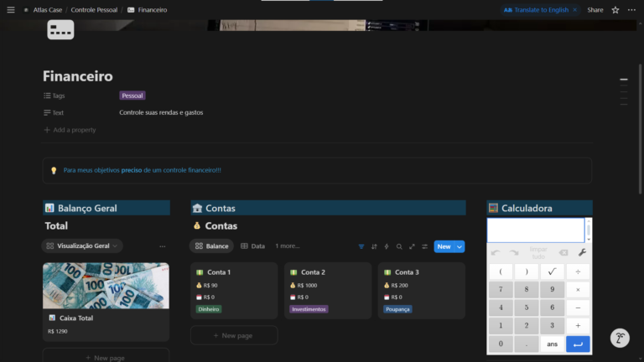Click the Share button
The image size is (644, 362).
(595, 10)
